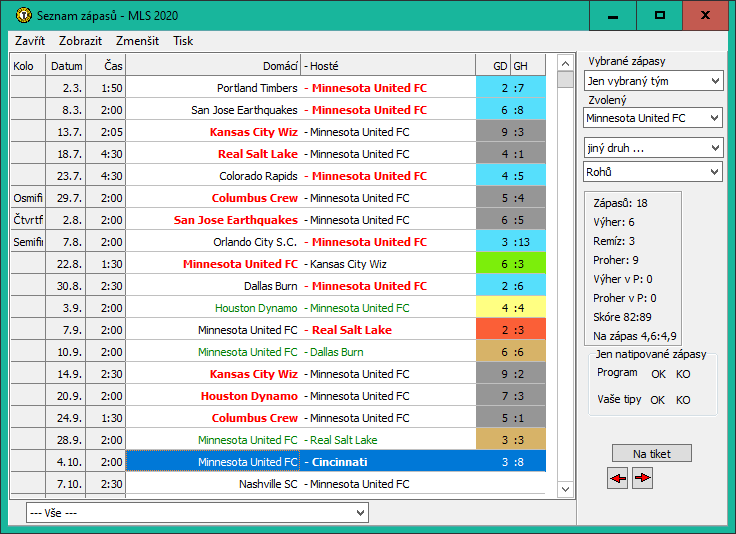Image resolution: width=736 pixels, height=534 pixels.
Task: Select the Dallas Burn home match 30.8.
Action: pyautogui.click(x=278, y=286)
